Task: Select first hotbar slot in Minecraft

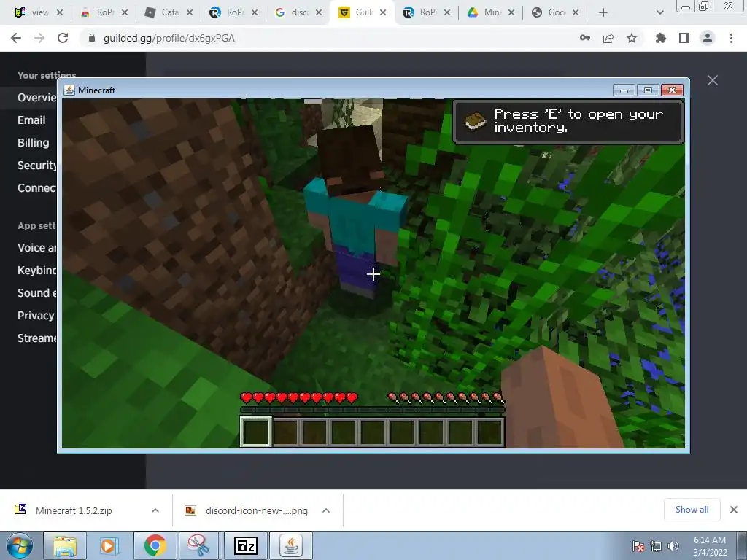Action: click(x=256, y=432)
